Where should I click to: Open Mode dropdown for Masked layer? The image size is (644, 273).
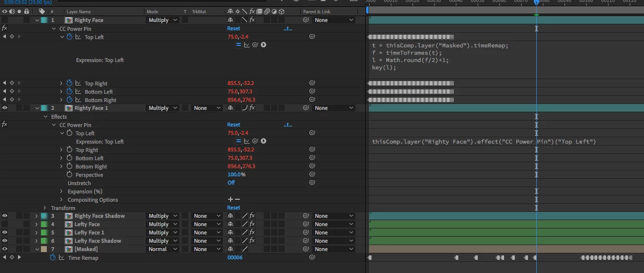(163, 249)
